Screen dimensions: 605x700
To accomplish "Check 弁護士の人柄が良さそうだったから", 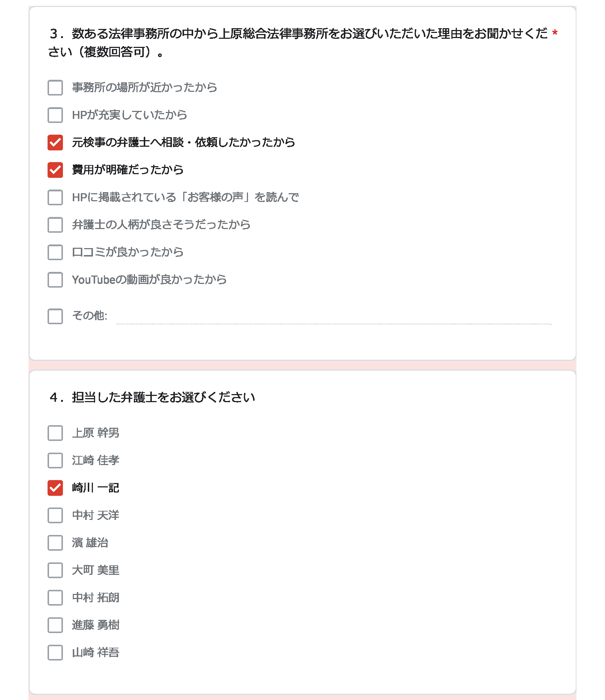I will click(x=55, y=225).
